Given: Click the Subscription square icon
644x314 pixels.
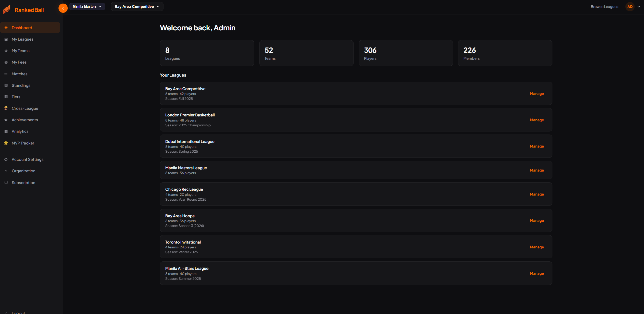Looking at the screenshot, I should pyautogui.click(x=6, y=183).
